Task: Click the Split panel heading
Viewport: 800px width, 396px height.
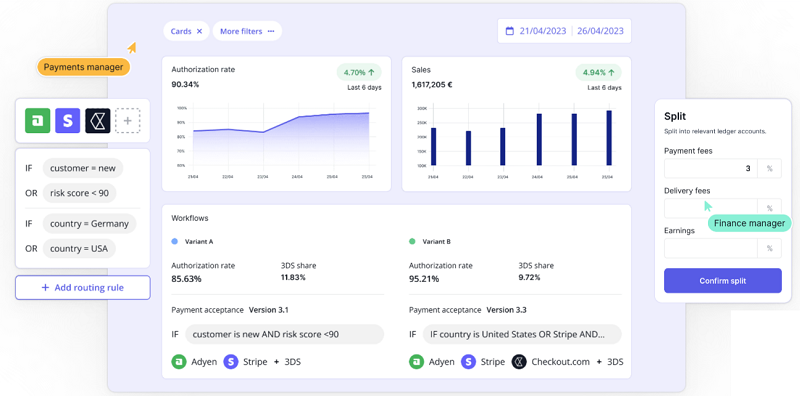Action: pyautogui.click(x=675, y=116)
